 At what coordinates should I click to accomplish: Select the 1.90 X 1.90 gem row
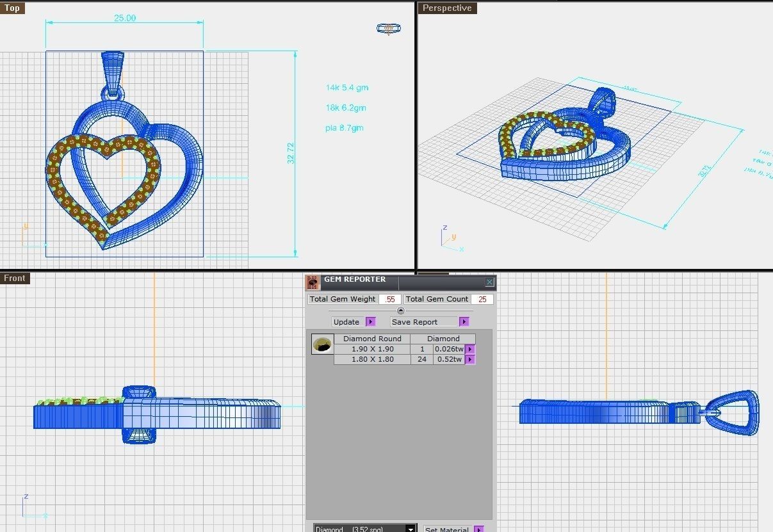(x=373, y=349)
